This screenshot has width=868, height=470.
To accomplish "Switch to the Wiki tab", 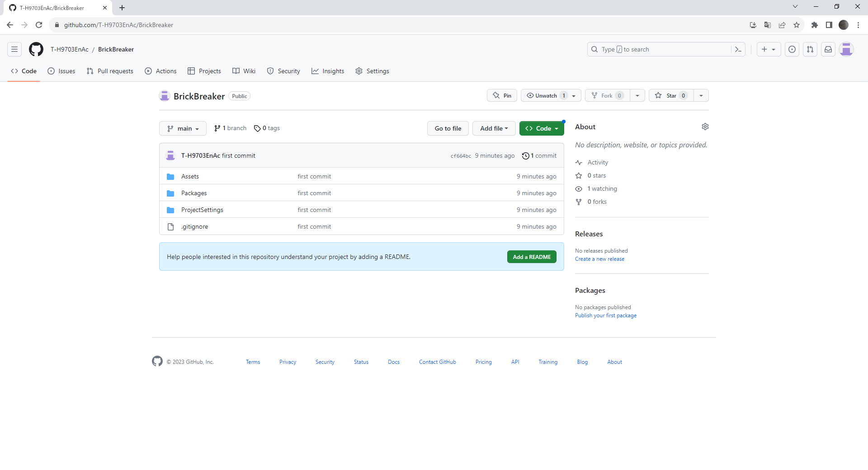I will (244, 71).
